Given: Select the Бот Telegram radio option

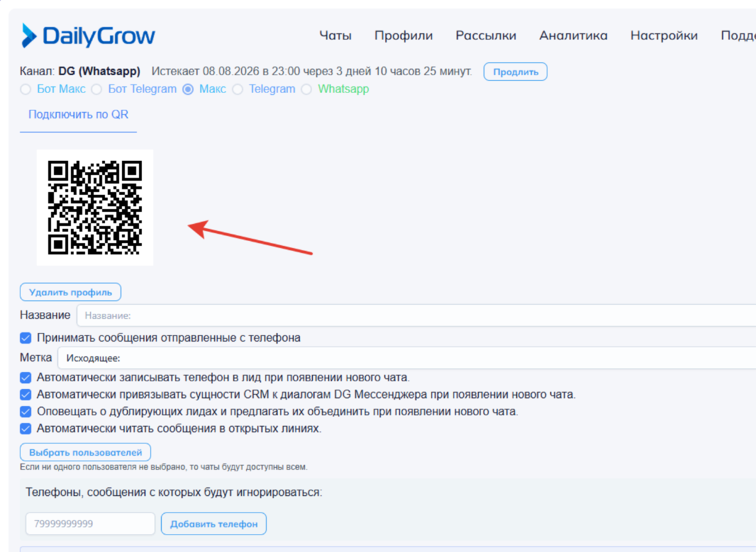Looking at the screenshot, I should click(x=96, y=89).
